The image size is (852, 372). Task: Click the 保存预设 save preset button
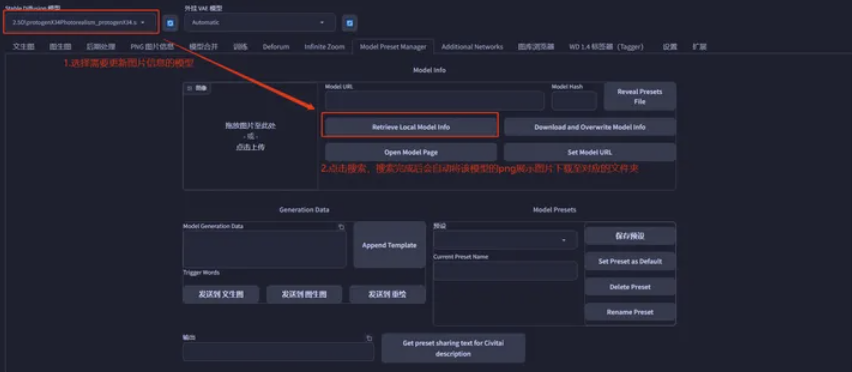click(630, 236)
